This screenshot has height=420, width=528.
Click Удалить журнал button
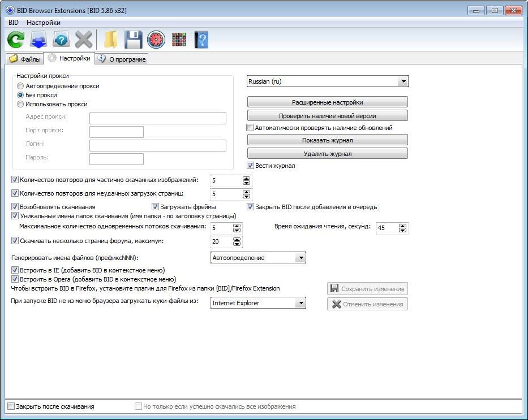[x=327, y=154]
